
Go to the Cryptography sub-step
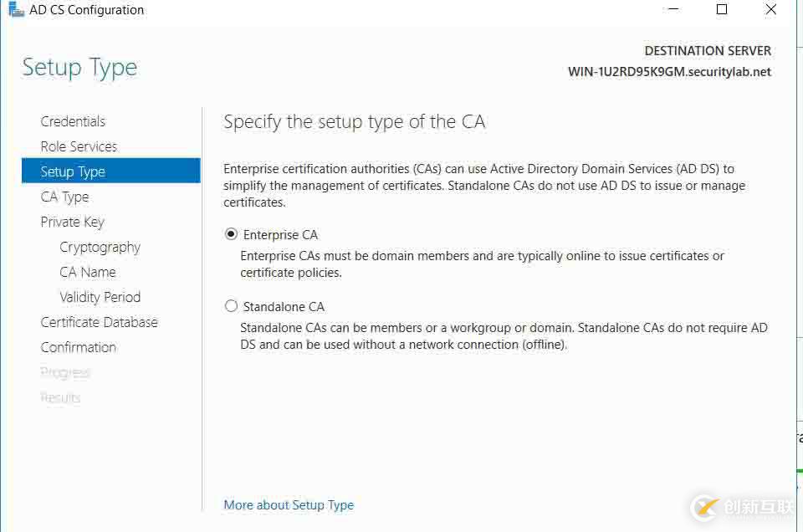pos(100,247)
